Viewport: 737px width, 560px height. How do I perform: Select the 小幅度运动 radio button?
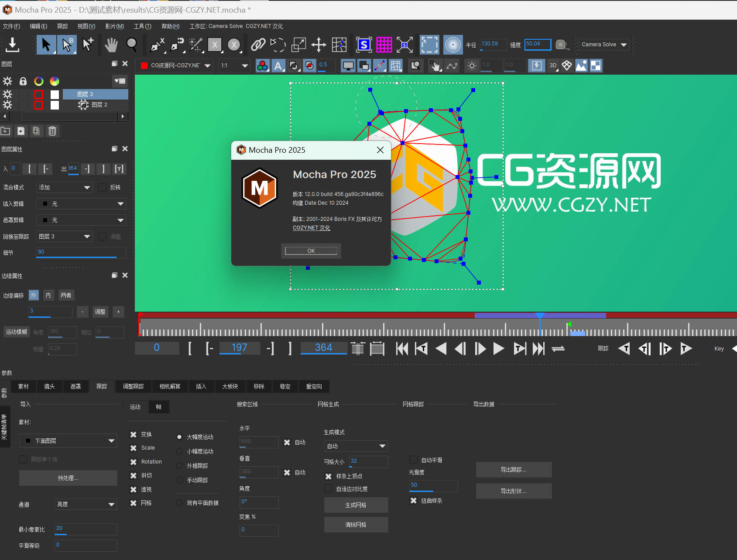click(179, 451)
